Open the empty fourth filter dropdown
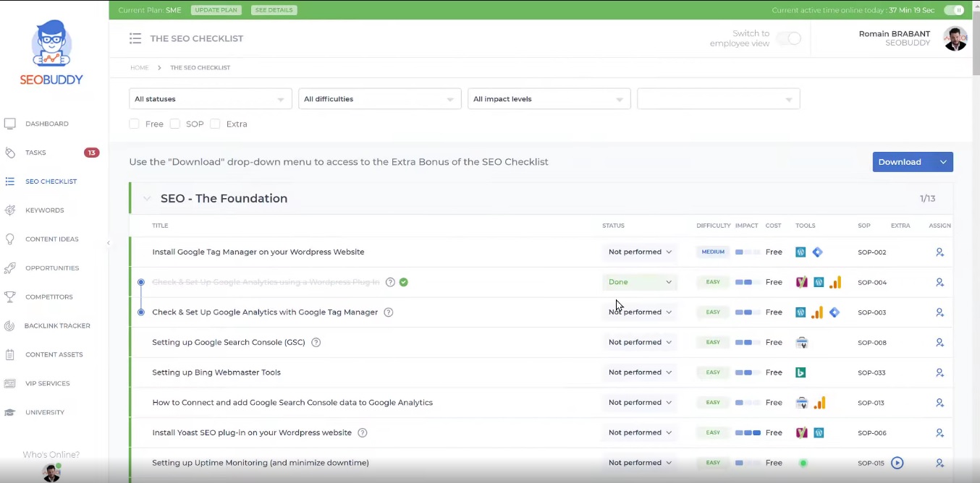Screen dimensions: 980x483 719,99
